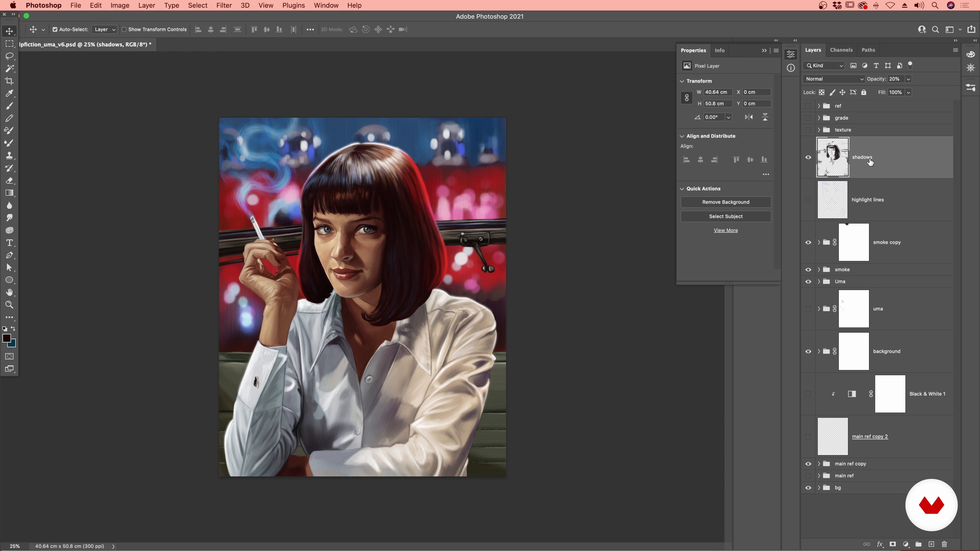Select the Eraser tool

click(x=9, y=181)
